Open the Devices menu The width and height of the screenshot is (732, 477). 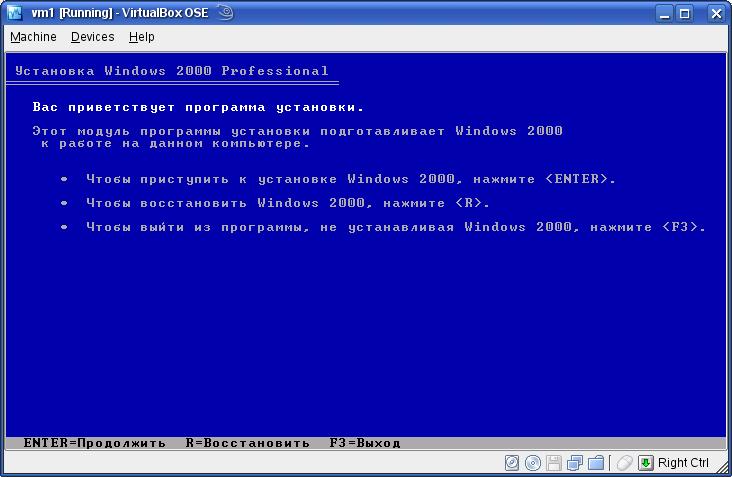pos(92,37)
